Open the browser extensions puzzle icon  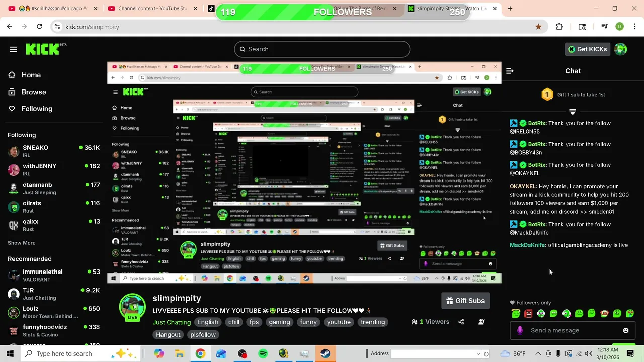559,27
